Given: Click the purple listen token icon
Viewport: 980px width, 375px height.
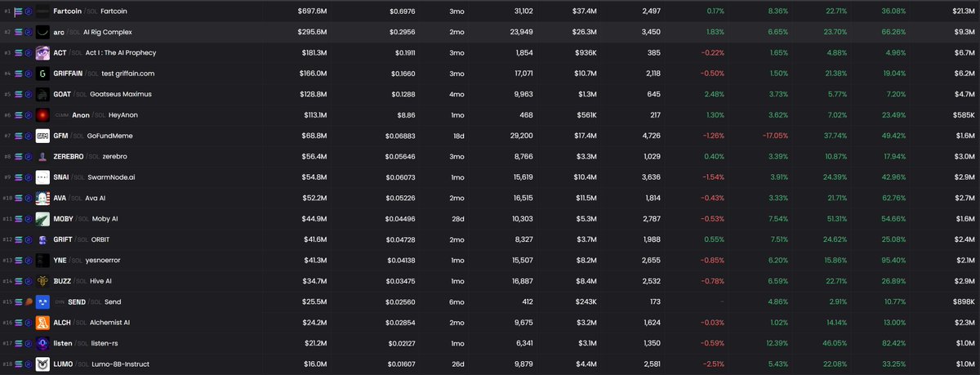Looking at the screenshot, I should [x=42, y=343].
